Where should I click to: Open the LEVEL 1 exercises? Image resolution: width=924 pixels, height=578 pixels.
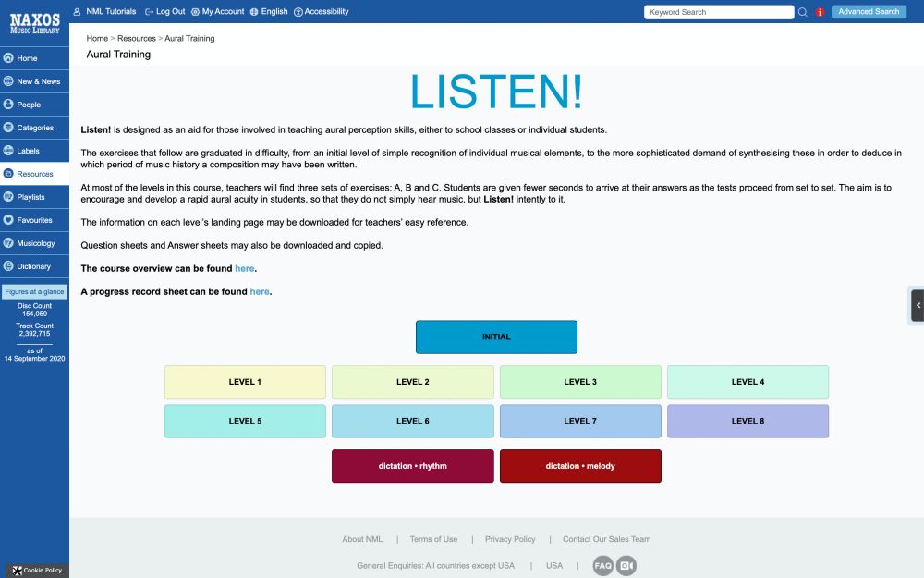[x=245, y=382]
